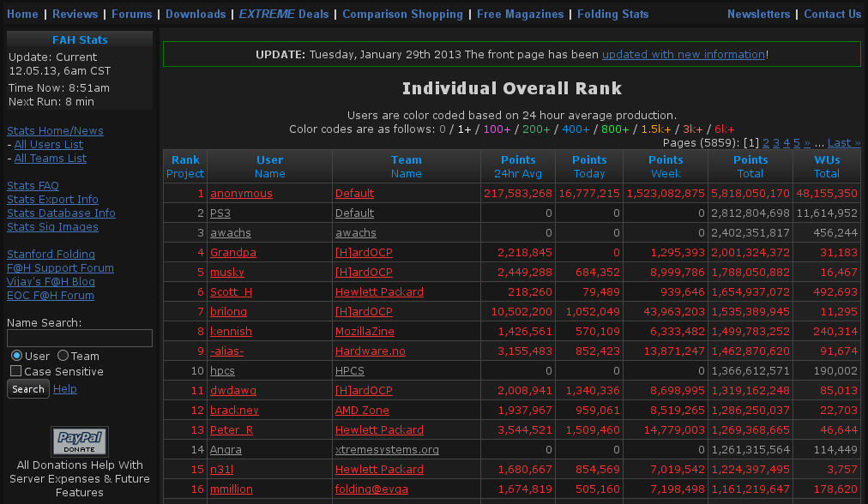Screen dimensions: 868x504
Task: Sort by the Rank column header
Action: [185, 160]
